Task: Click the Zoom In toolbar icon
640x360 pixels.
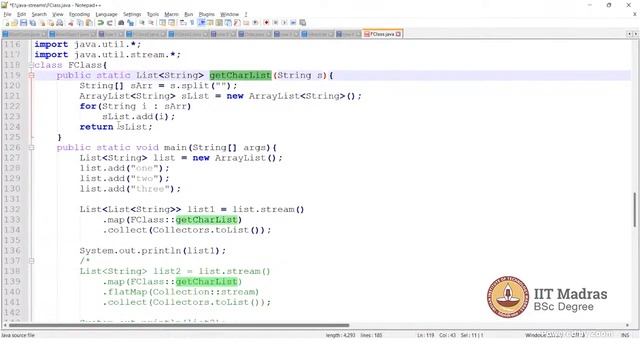Action: pyautogui.click(x=142, y=22)
